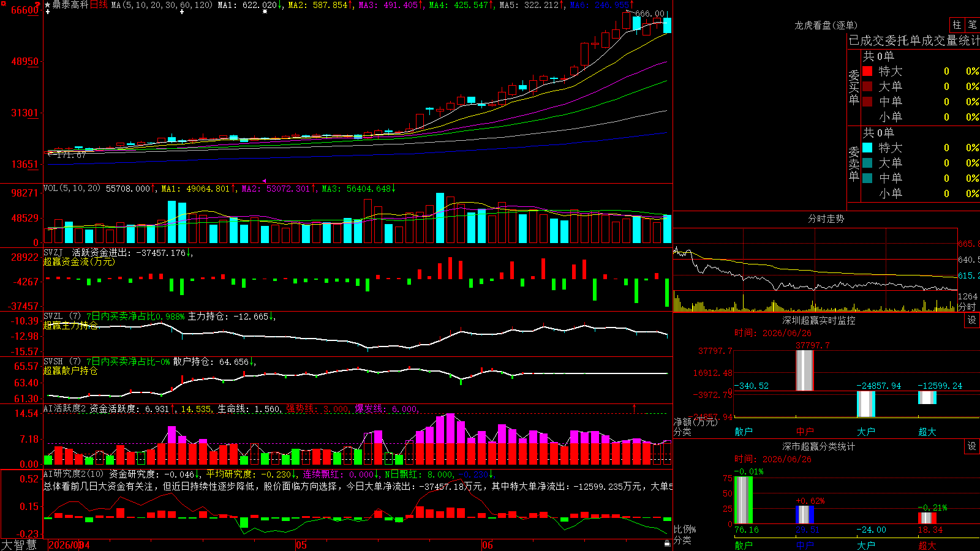Open the 已成交委托单成交量统计 tab
This screenshot has width=980, height=551.
point(914,41)
